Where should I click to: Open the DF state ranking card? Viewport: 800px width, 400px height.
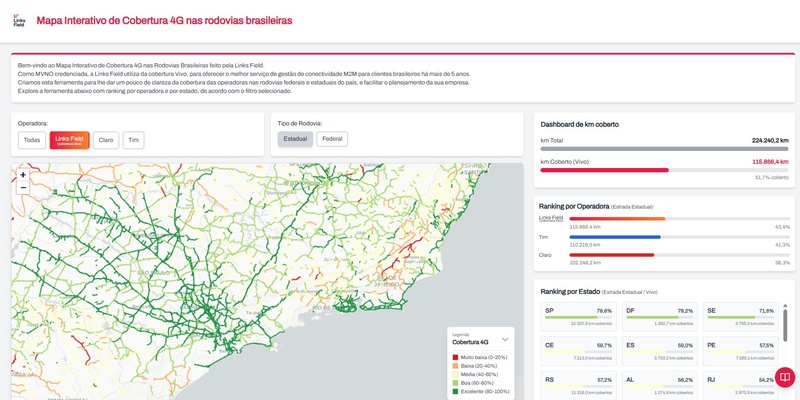click(x=660, y=316)
